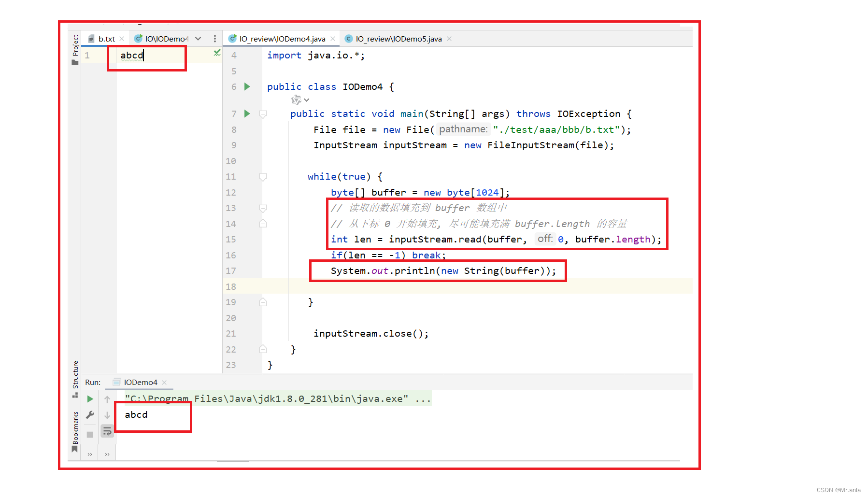The width and height of the screenshot is (868, 497).
Task: Expand more run toolbar actions below stop button
Action: pos(90,454)
